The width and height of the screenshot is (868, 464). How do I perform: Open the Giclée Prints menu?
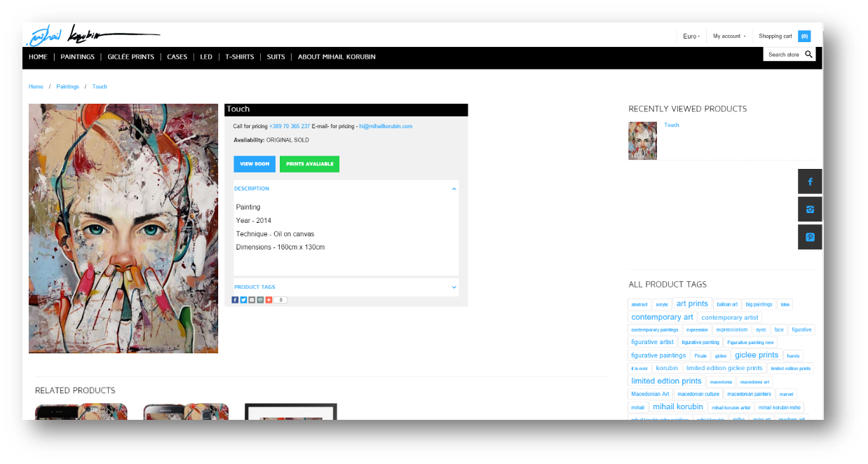click(130, 57)
